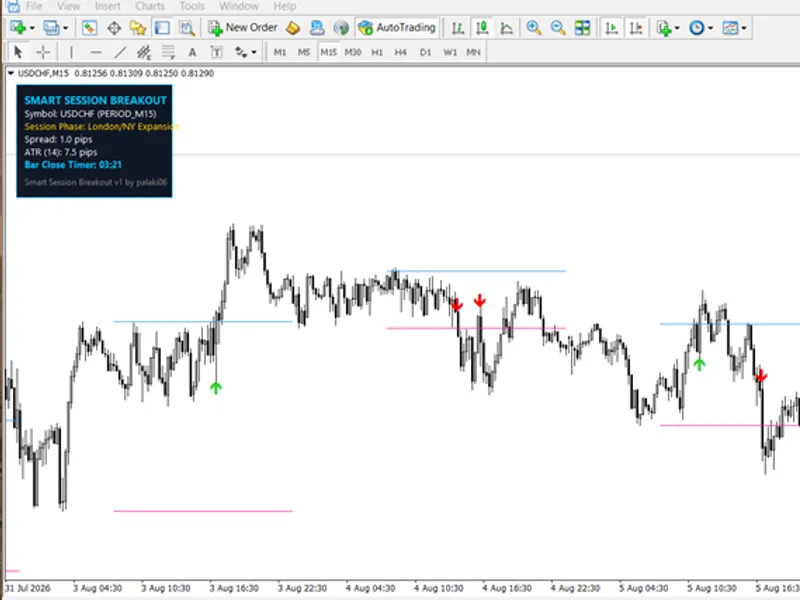Switch chart timeframe to M1
This screenshot has height=600, width=800.
[280, 52]
